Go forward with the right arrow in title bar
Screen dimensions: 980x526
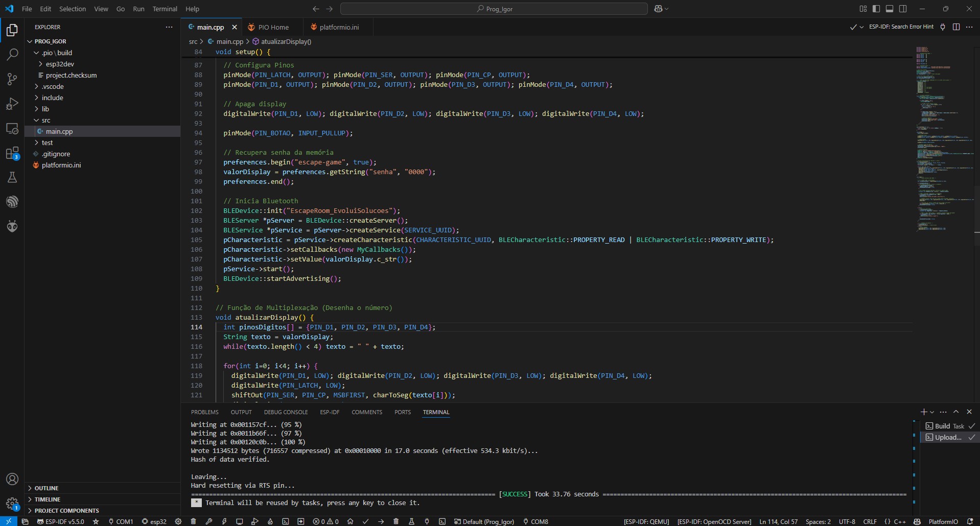[x=330, y=9]
